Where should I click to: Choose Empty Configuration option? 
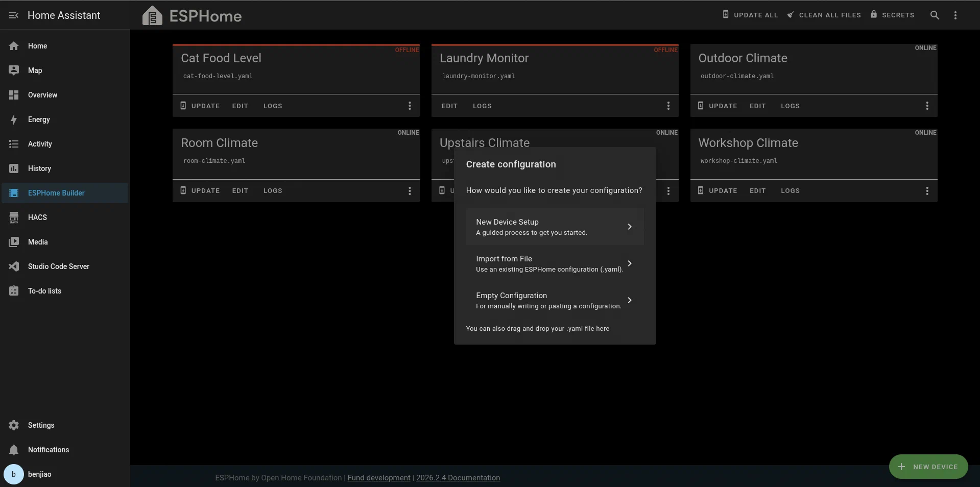point(555,300)
